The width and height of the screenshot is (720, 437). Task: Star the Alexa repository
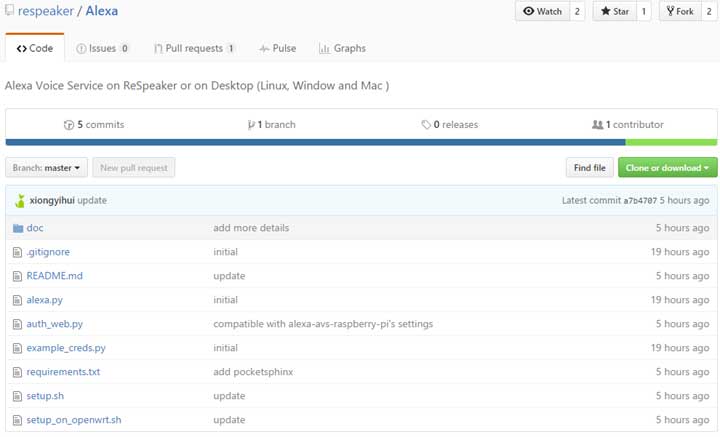[x=613, y=11]
